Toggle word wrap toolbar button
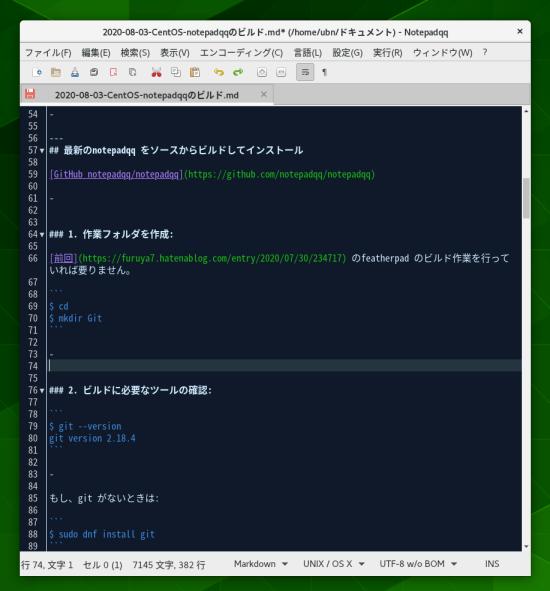Screen dimensions: 550x591 [x=305, y=72]
